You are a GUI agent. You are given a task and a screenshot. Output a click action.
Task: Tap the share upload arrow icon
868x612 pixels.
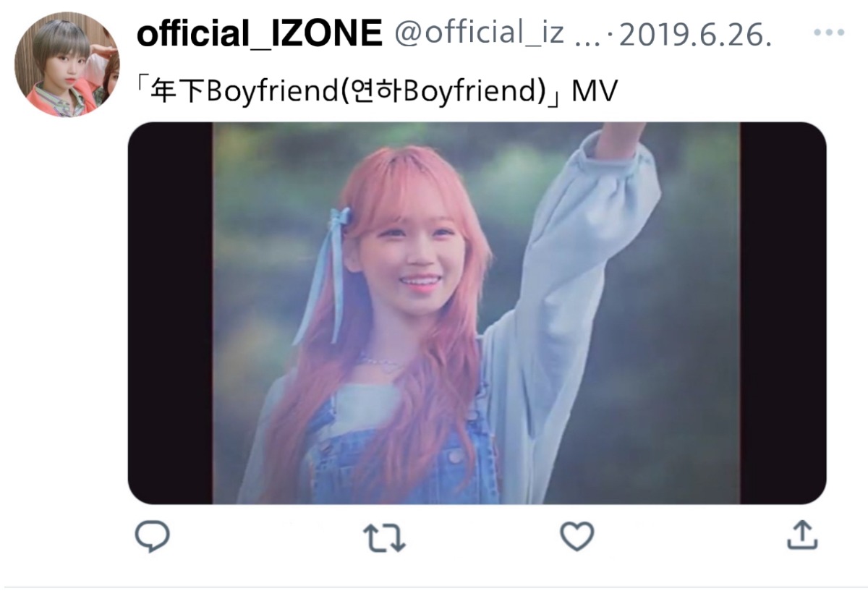coord(801,535)
